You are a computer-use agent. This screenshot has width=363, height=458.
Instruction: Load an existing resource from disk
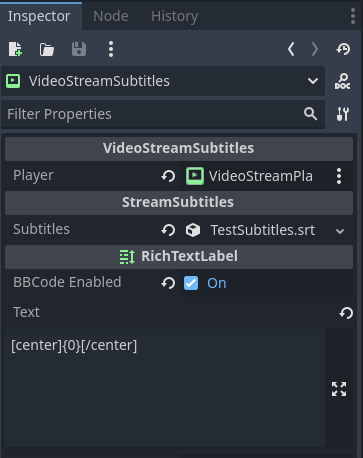pyautogui.click(x=47, y=50)
